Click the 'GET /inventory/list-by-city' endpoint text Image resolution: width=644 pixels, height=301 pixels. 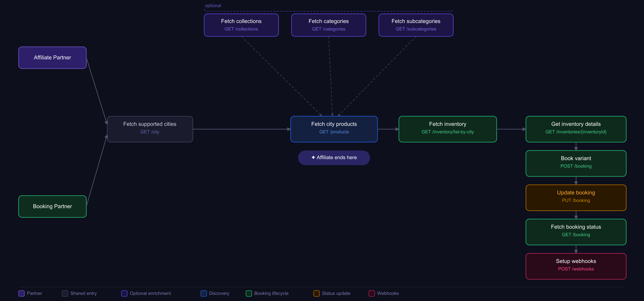click(448, 132)
